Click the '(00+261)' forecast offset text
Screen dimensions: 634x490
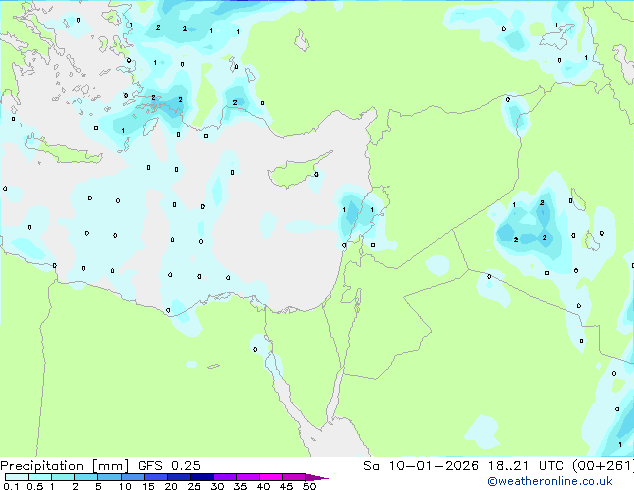tap(602, 466)
